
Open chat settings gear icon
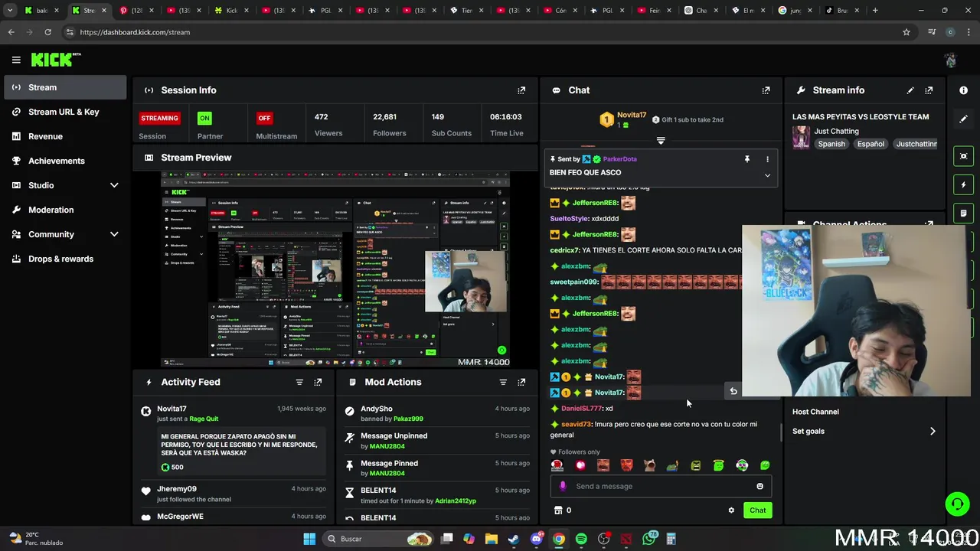[x=731, y=510]
